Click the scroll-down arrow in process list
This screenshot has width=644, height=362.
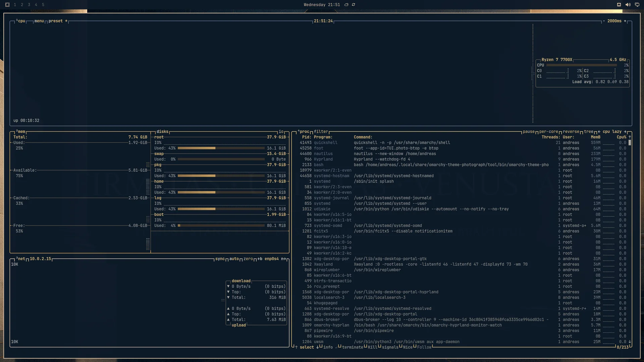pyautogui.click(x=630, y=342)
